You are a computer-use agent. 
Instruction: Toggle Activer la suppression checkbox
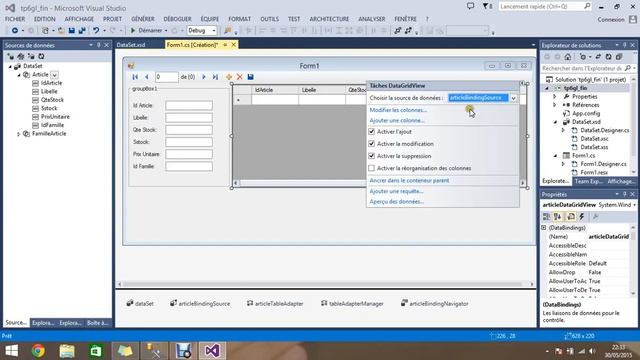coord(371,156)
